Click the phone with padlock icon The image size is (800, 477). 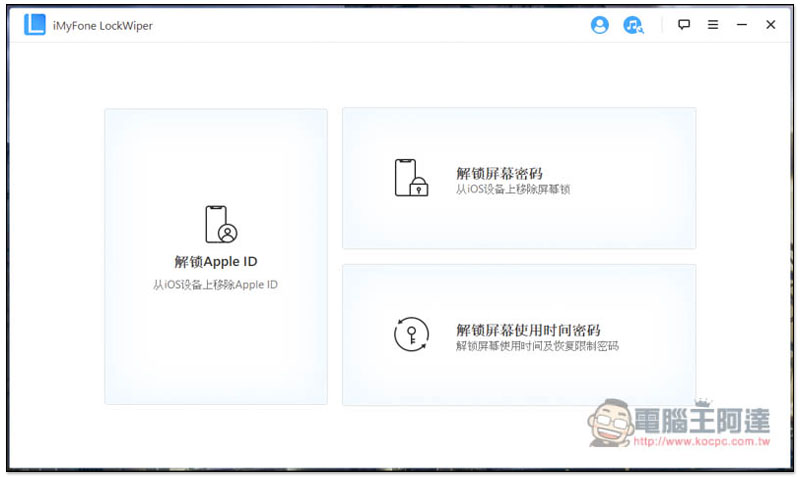coord(411,178)
